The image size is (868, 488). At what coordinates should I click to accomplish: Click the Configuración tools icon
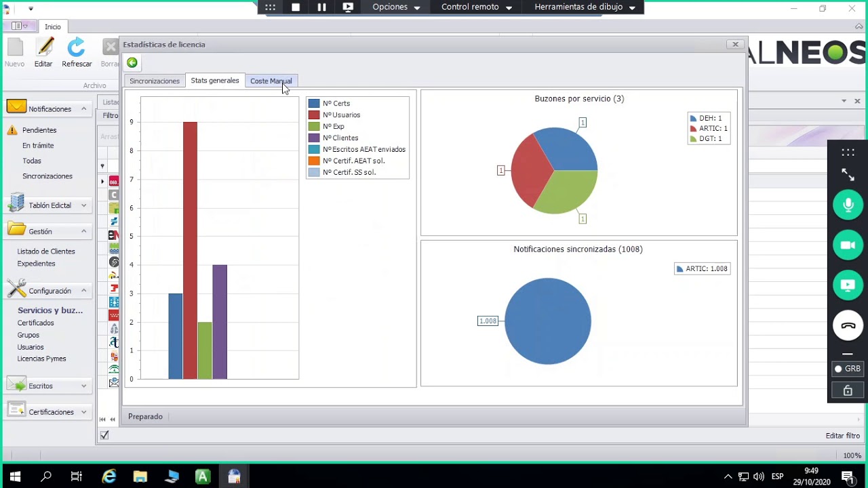point(17,289)
